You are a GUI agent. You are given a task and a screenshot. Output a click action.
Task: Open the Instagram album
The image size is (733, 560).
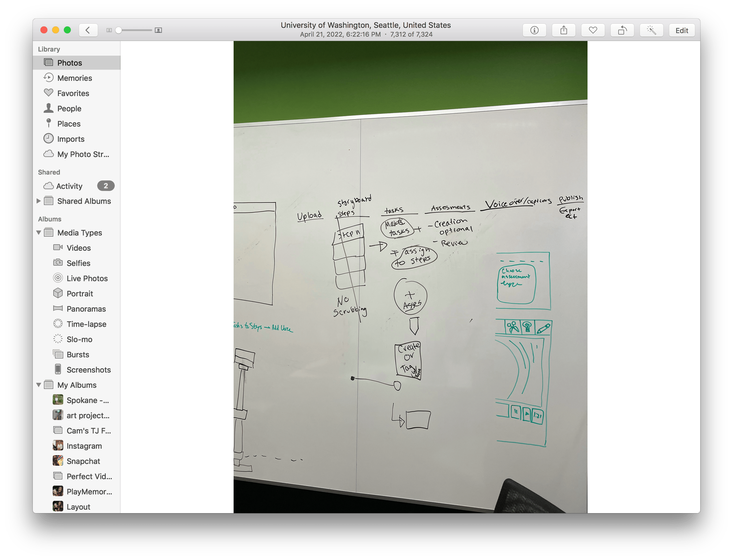pos(84,446)
